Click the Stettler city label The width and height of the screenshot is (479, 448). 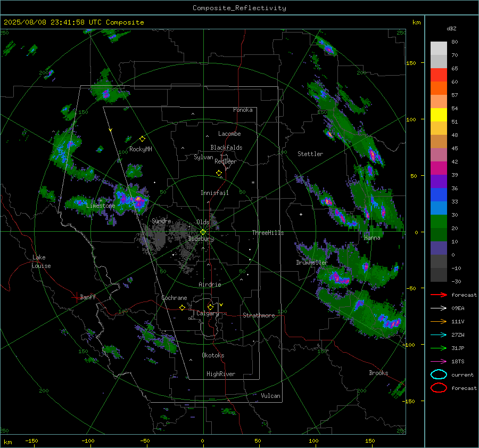click(310, 154)
